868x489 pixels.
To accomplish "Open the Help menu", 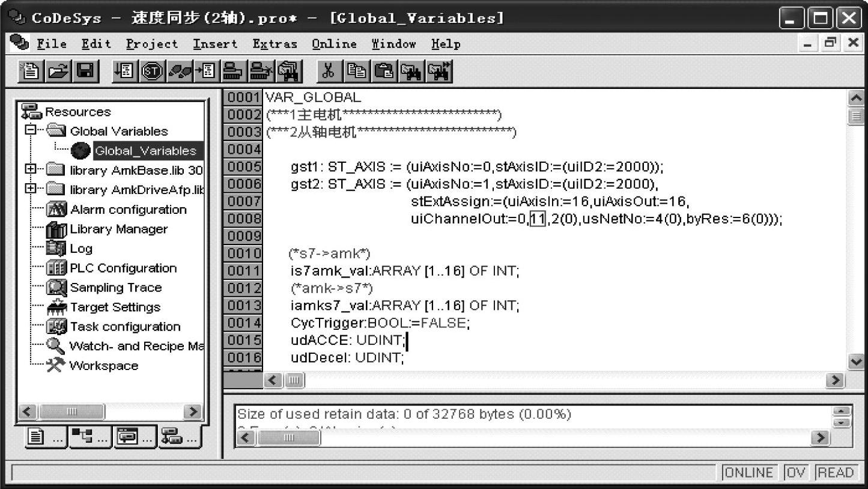I will coord(446,44).
